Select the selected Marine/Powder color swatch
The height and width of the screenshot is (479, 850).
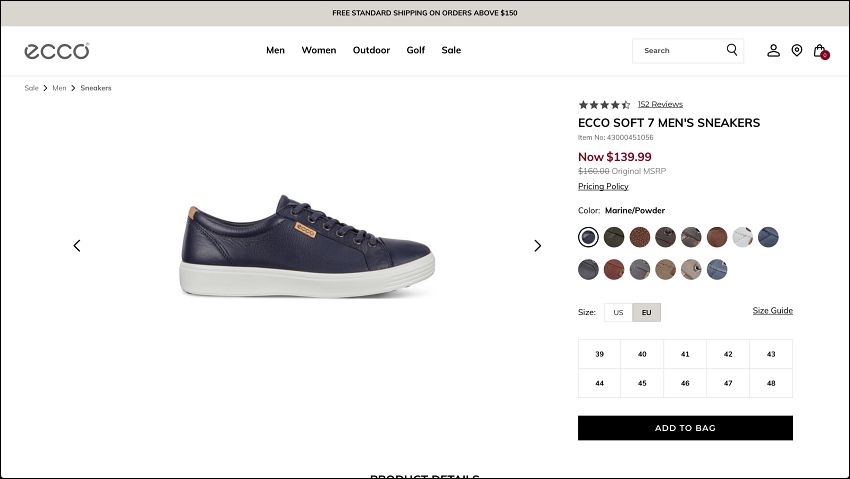click(x=589, y=237)
